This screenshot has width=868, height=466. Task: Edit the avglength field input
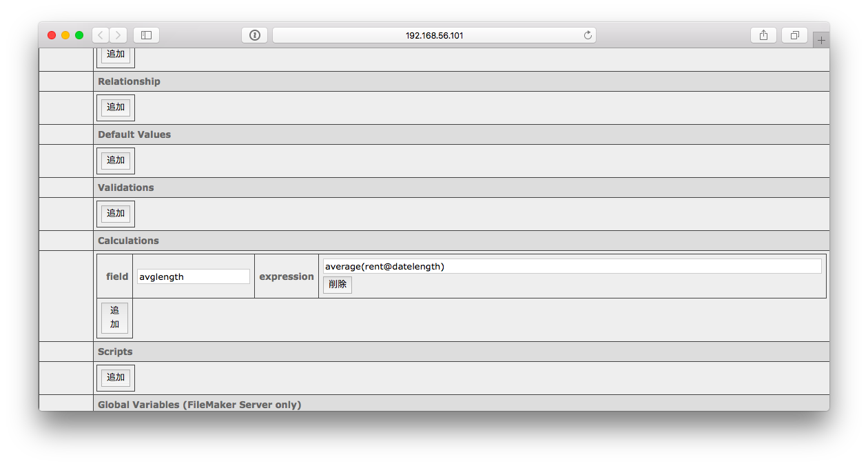[x=194, y=276]
